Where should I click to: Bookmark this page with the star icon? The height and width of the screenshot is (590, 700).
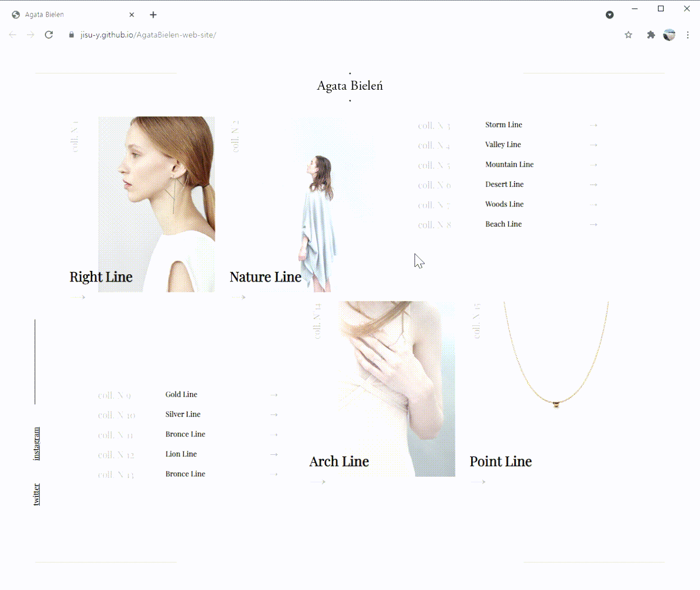pos(628,35)
